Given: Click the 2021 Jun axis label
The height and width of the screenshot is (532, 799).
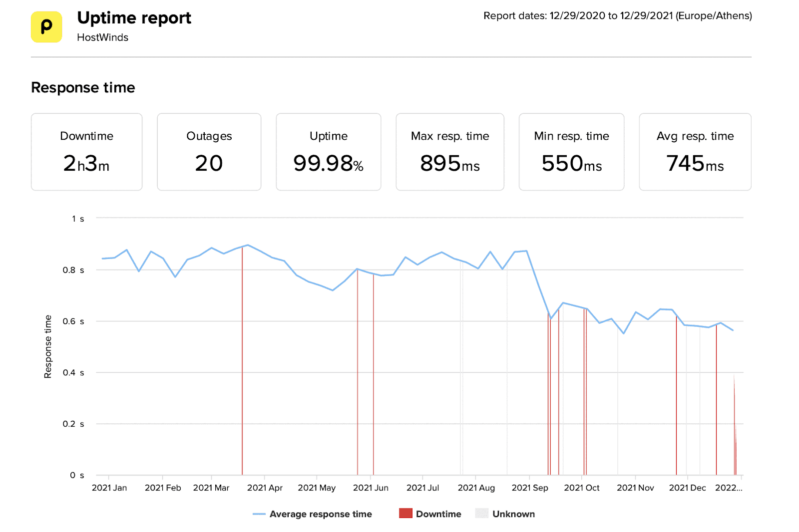Looking at the screenshot, I should click(371, 488).
